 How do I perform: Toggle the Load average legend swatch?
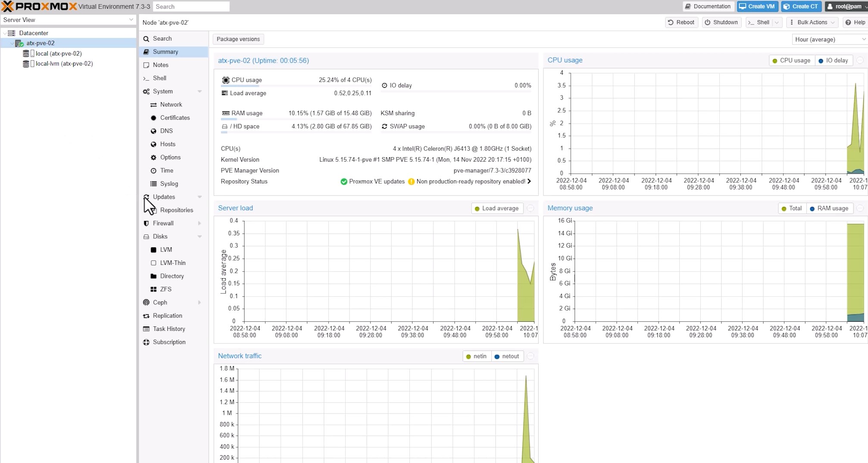477,208
